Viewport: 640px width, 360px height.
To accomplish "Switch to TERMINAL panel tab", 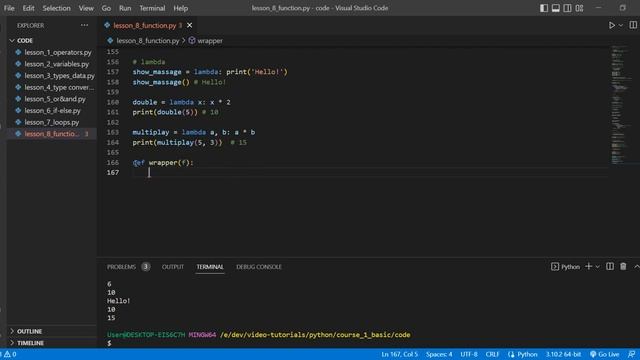I will tap(210, 267).
